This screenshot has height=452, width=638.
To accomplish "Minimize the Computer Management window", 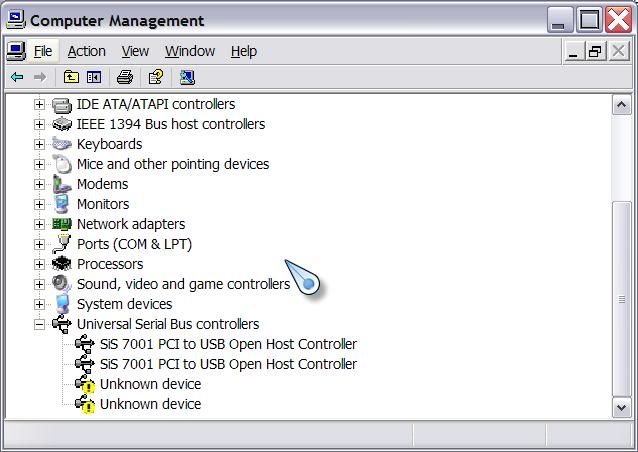I will [559, 20].
